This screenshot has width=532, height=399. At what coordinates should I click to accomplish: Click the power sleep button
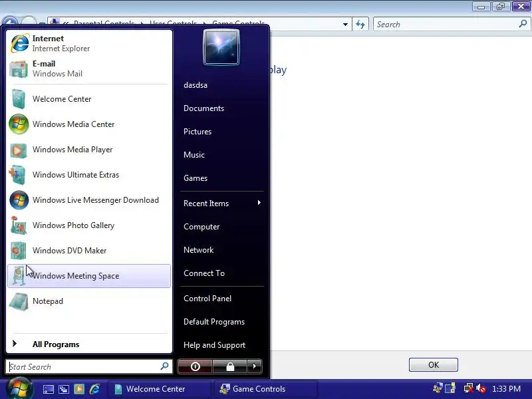[x=195, y=366]
